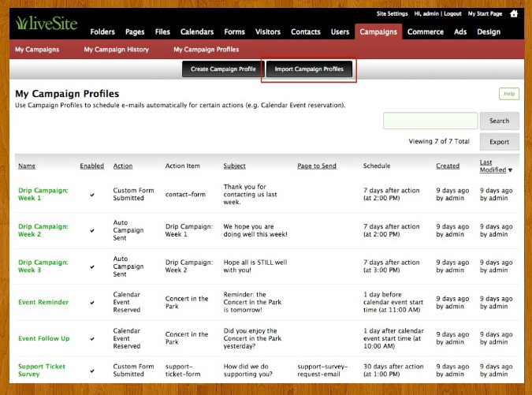
Task: Click the Logout link
Action: (x=452, y=13)
